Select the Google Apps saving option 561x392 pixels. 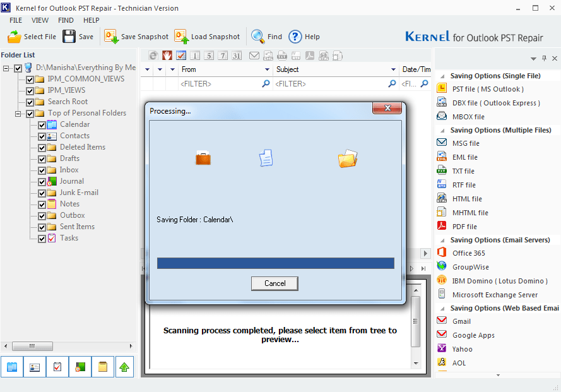(473, 335)
